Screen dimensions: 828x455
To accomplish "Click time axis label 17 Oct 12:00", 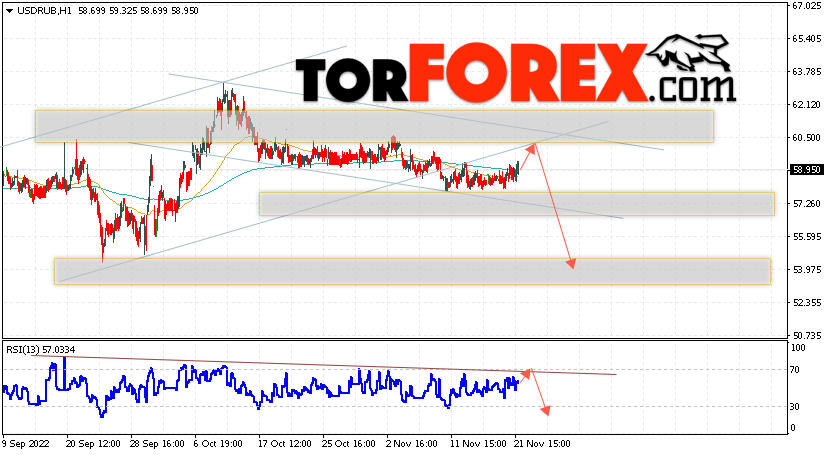I will (285, 444).
